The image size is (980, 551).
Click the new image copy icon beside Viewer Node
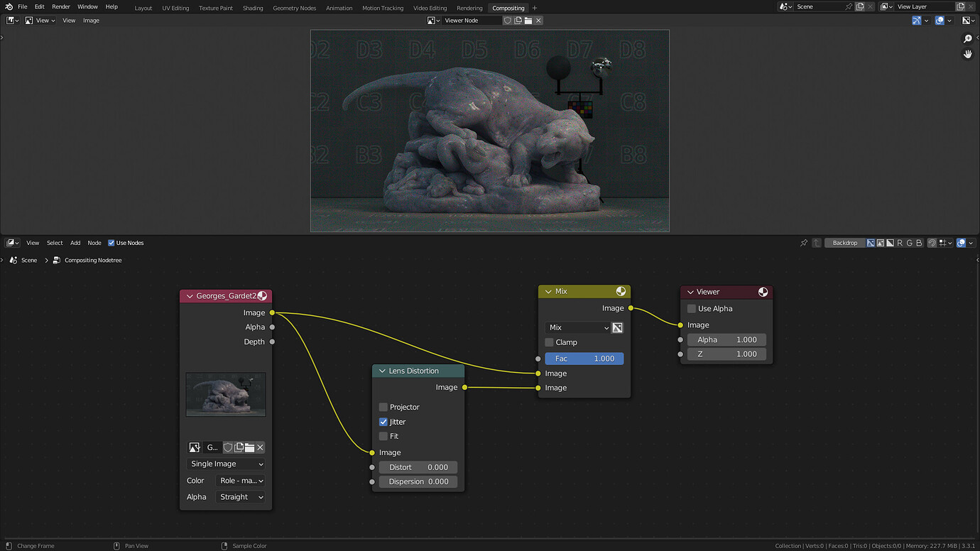pos(518,21)
